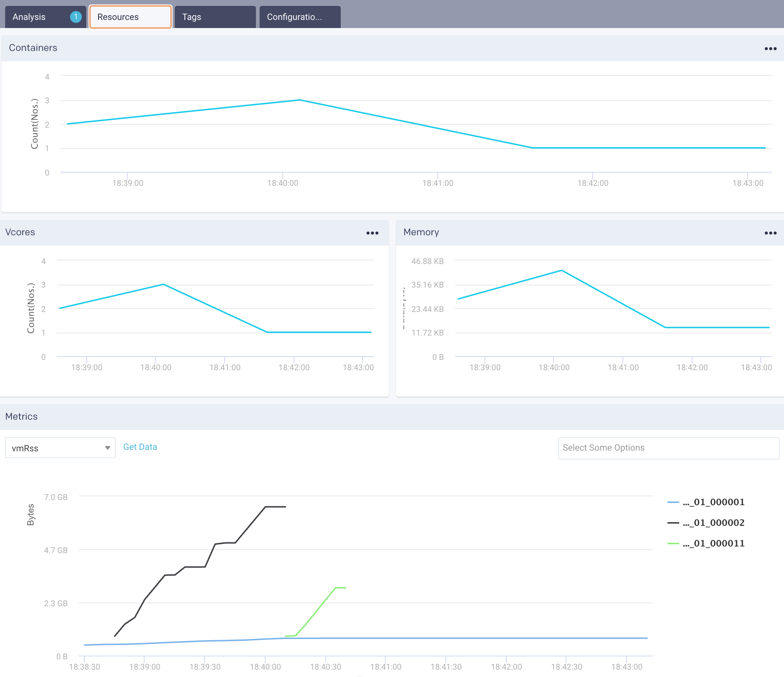The width and height of the screenshot is (784, 677).
Task: Click the Memory chart line peak point
Action: [562, 270]
